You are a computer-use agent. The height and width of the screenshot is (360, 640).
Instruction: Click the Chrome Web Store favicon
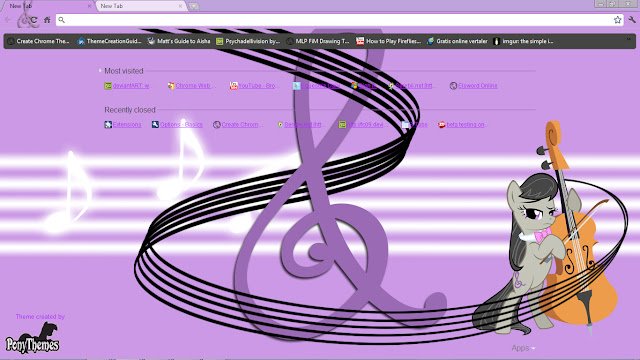171,86
